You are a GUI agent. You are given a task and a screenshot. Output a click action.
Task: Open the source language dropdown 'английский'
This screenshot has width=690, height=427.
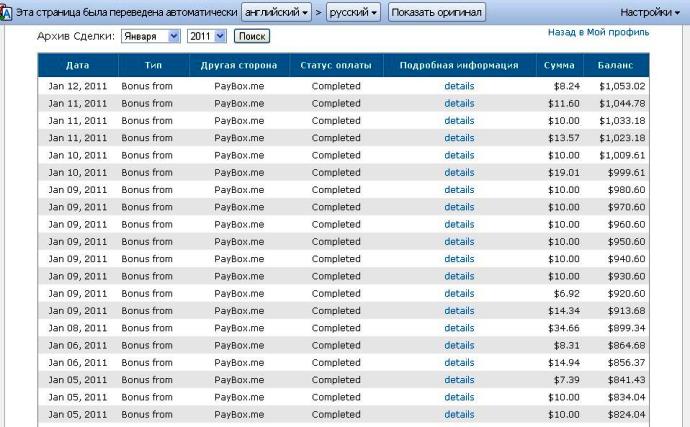(x=276, y=12)
